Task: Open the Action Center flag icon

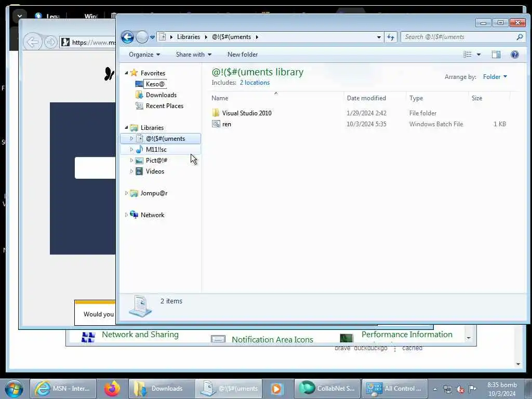Action: 472,389
